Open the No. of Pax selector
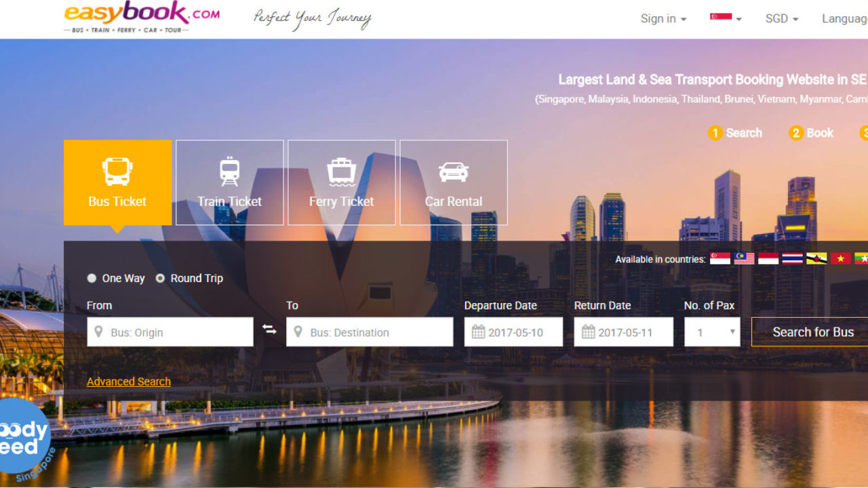The width and height of the screenshot is (868, 488). [x=712, y=332]
